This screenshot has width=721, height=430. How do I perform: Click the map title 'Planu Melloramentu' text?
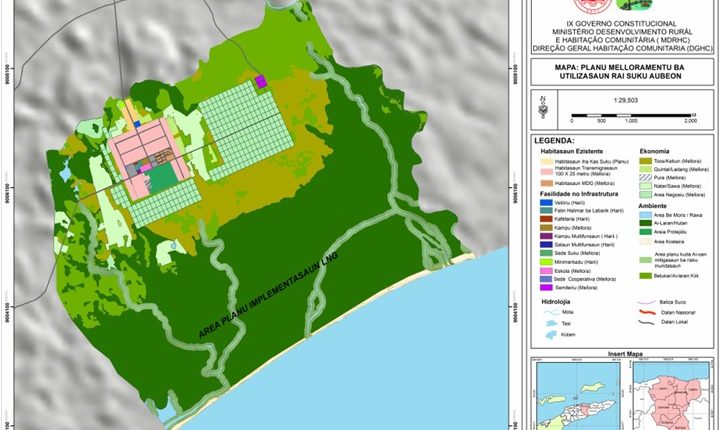(617, 69)
